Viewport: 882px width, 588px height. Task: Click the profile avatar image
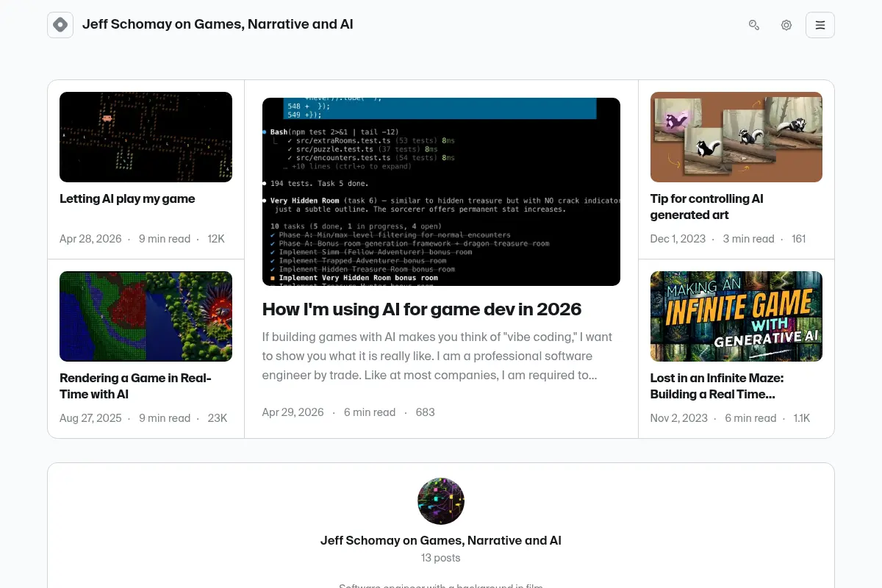tap(441, 501)
